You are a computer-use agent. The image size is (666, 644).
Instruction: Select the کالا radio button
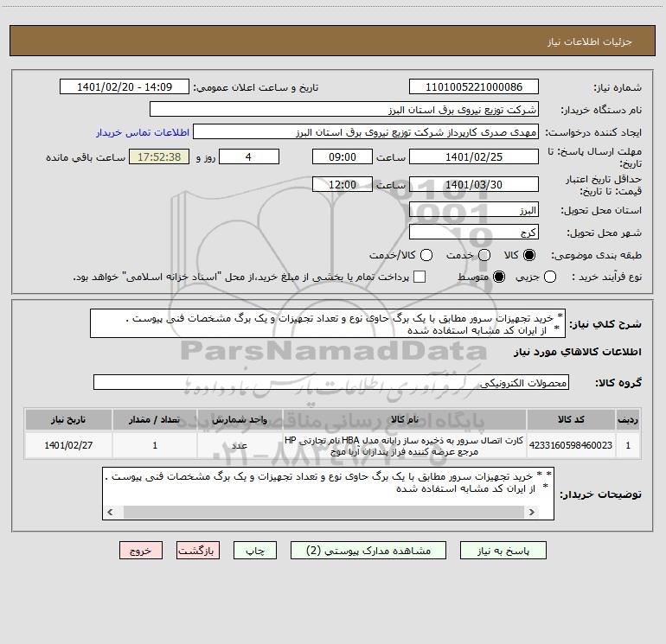pos(529,255)
